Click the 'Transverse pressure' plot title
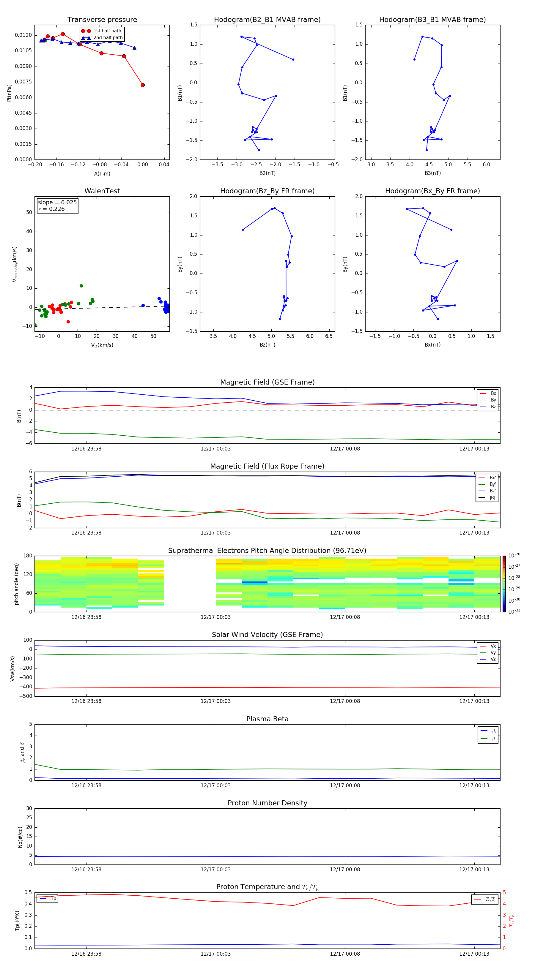535x980 pixels. [102, 20]
